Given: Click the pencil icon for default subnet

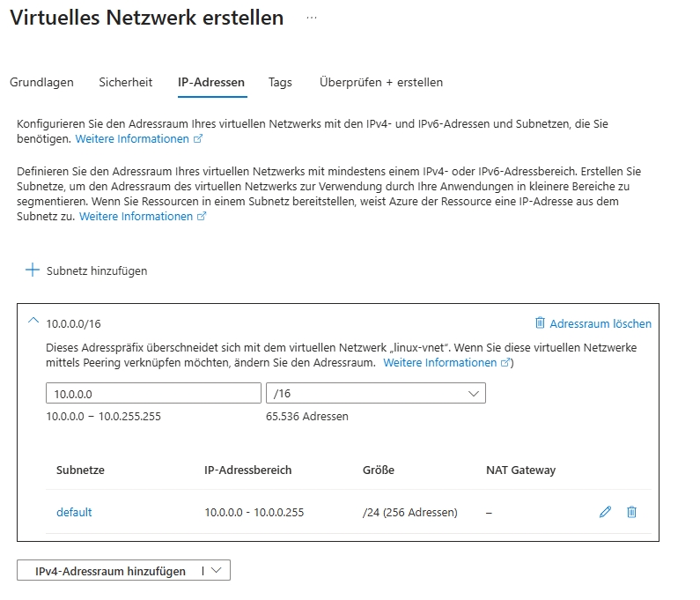Looking at the screenshot, I should 605,512.
